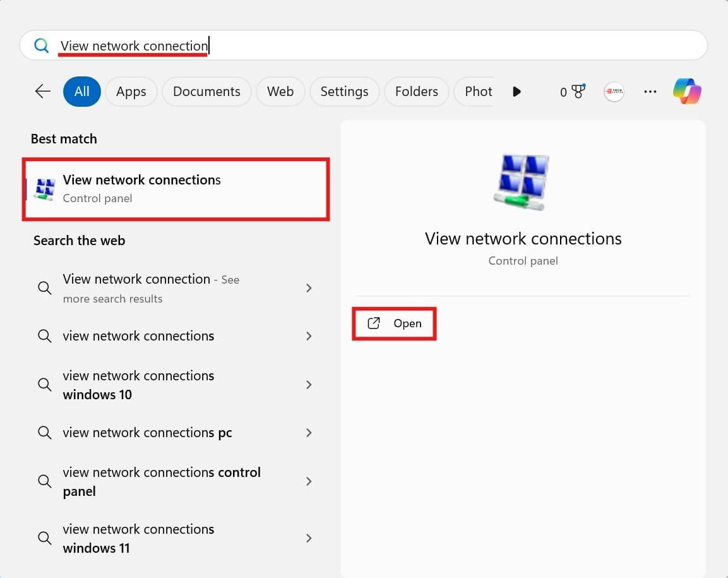
Task: Select the Documents filter
Action: 206,91
